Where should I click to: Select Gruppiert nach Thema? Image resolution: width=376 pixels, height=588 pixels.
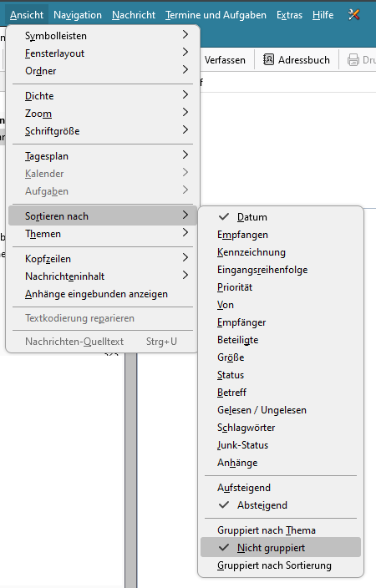pyautogui.click(x=281, y=530)
